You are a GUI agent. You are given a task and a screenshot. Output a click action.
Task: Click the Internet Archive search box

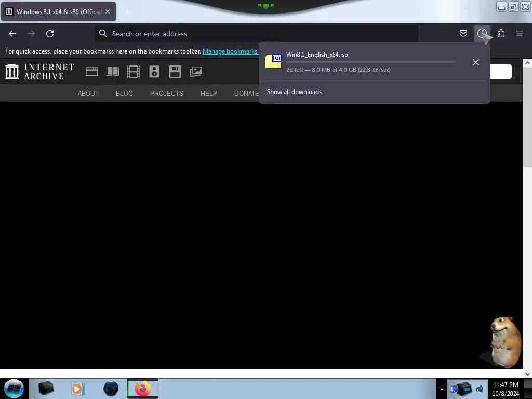point(501,72)
